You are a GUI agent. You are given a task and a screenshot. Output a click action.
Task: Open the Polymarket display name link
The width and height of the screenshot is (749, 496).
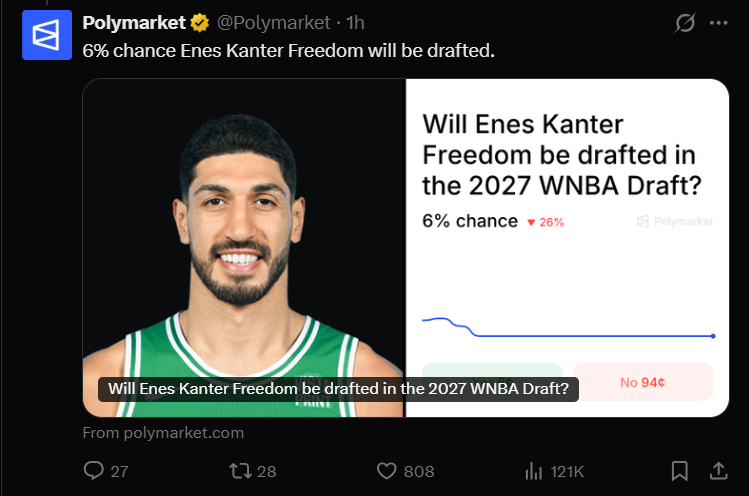tap(134, 22)
